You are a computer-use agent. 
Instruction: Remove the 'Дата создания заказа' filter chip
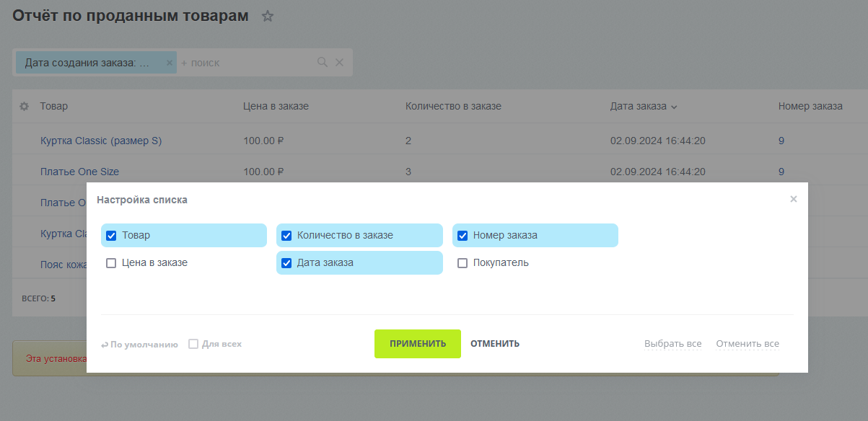pyautogui.click(x=170, y=63)
